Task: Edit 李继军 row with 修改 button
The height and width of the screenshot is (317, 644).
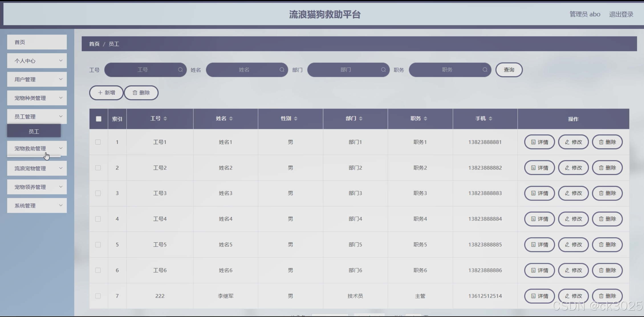Action: pyautogui.click(x=573, y=296)
